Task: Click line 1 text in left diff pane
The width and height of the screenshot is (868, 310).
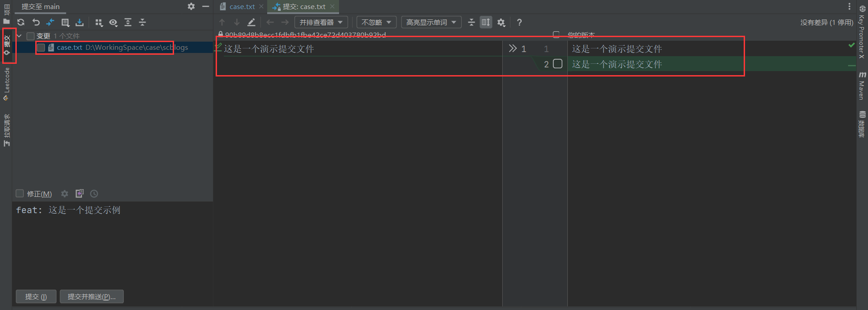Action: pos(269,49)
